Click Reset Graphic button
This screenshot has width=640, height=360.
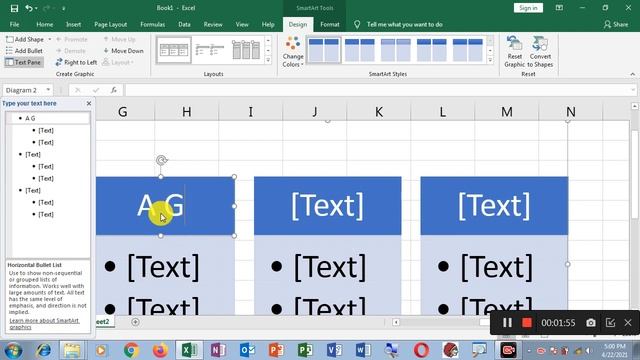point(514,51)
